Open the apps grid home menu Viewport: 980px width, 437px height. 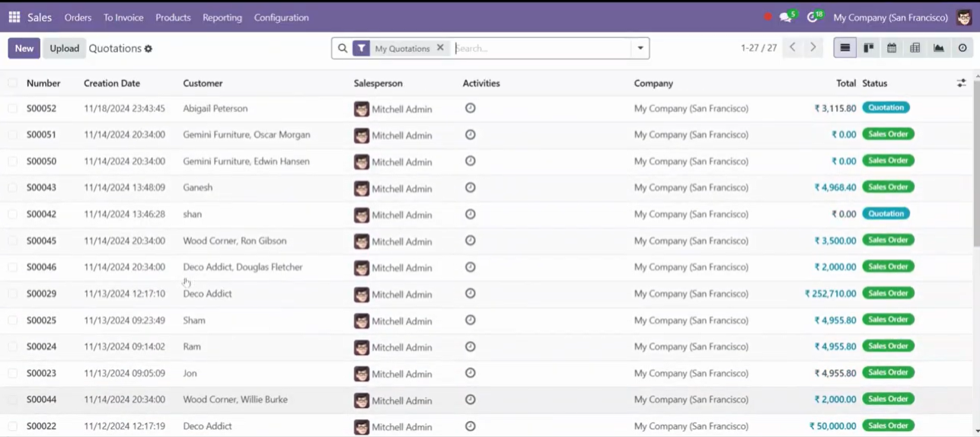[14, 17]
